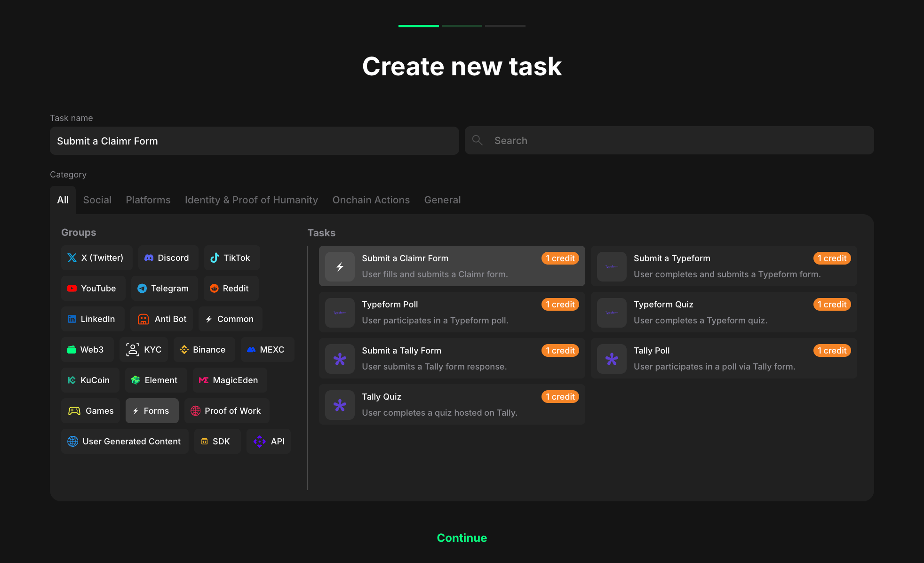Select the Games controller icon
Image resolution: width=924 pixels, height=563 pixels.
pos(74,411)
